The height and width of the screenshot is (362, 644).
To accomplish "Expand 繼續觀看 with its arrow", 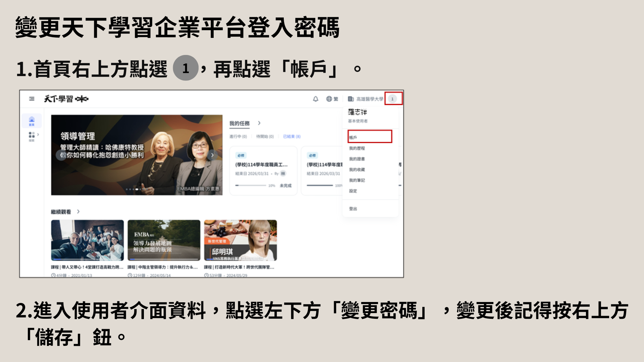I will pyautogui.click(x=78, y=212).
